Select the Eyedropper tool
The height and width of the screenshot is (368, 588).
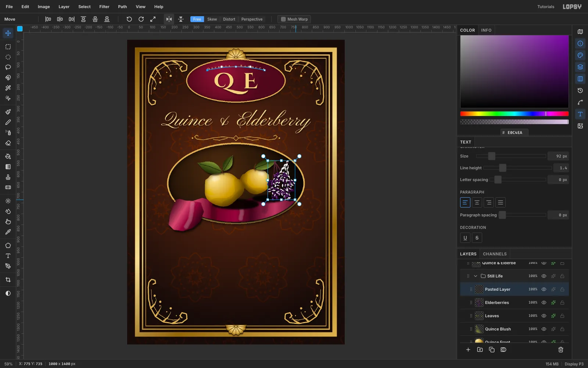point(8,232)
